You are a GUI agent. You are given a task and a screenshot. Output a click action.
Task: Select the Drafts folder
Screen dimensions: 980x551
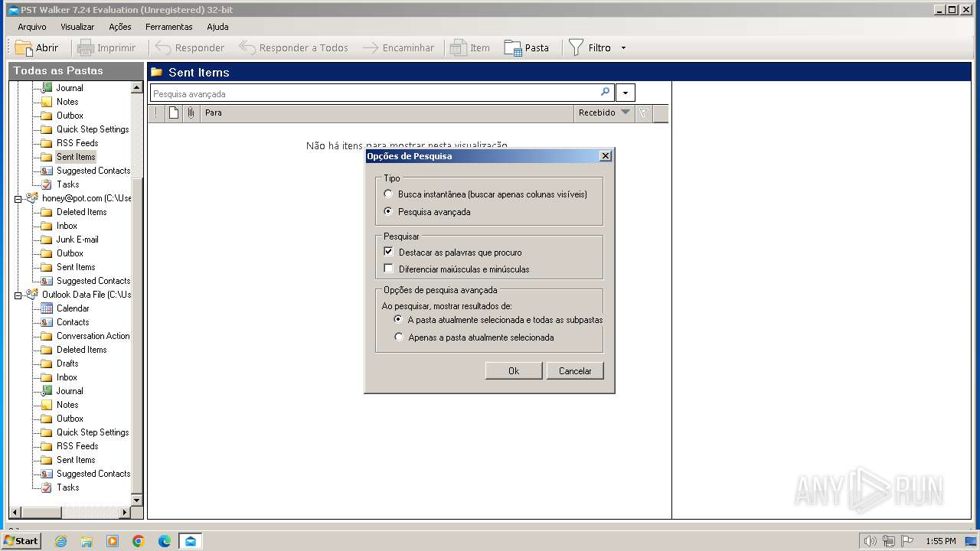point(67,364)
